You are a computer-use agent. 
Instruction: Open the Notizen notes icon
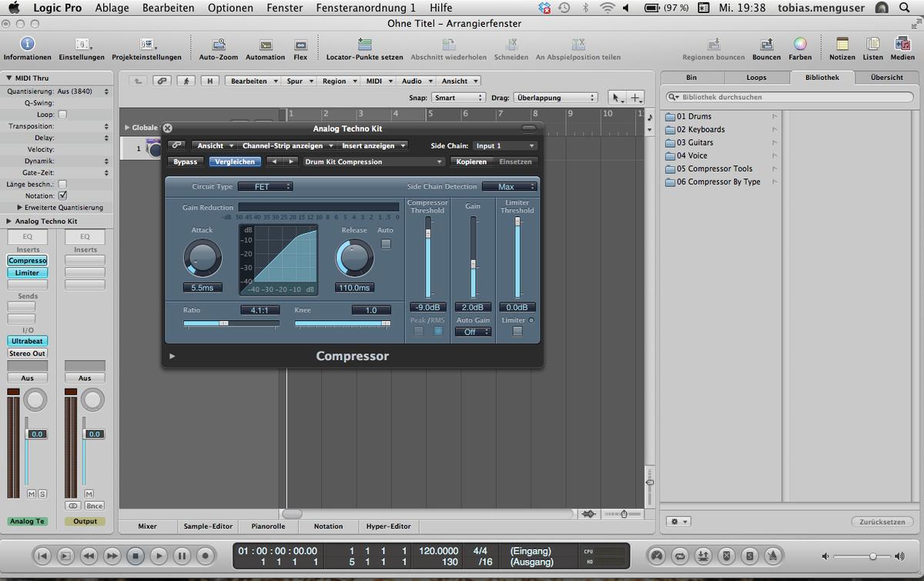(x=842, y=44)
